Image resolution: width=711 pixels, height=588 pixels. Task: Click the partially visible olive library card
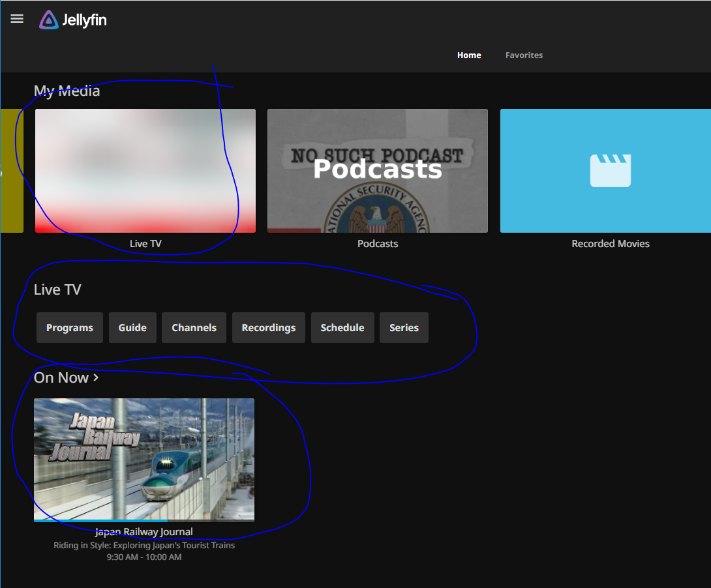[12, 170]
